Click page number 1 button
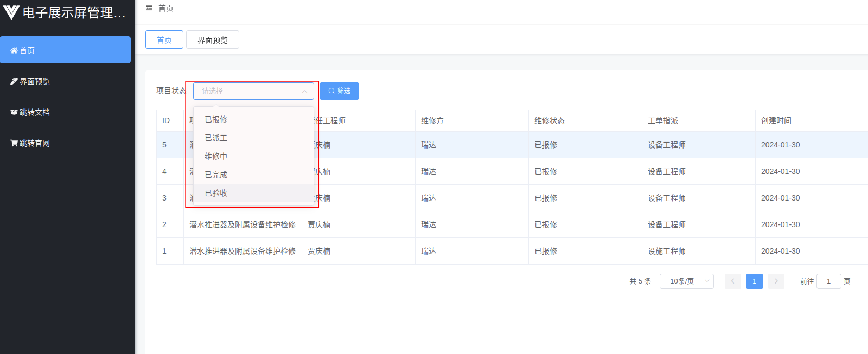This screenshot has height=354, width=868. coord(754,281)
